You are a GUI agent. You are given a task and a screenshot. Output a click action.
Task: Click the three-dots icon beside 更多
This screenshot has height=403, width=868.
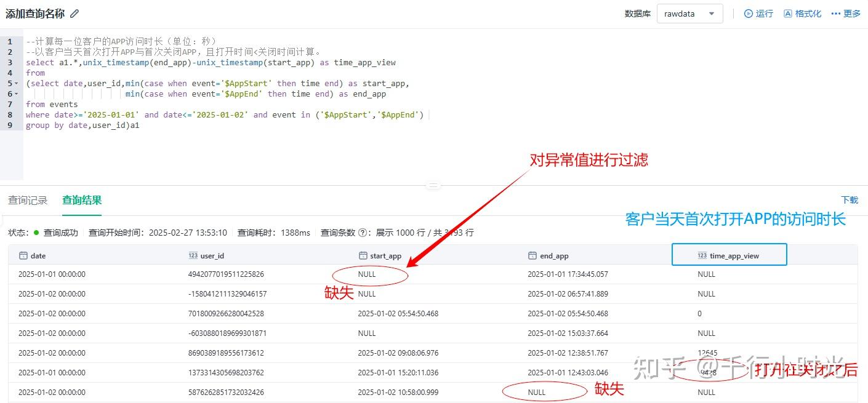point(836,14)
